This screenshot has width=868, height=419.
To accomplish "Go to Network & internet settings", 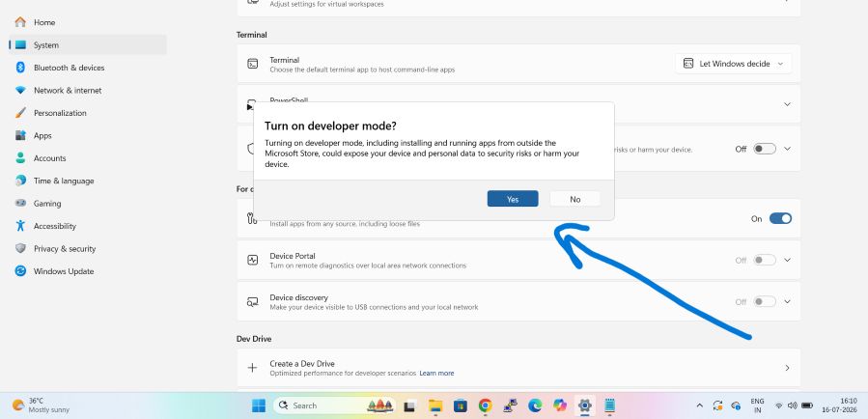I will (x=88, y=90).
